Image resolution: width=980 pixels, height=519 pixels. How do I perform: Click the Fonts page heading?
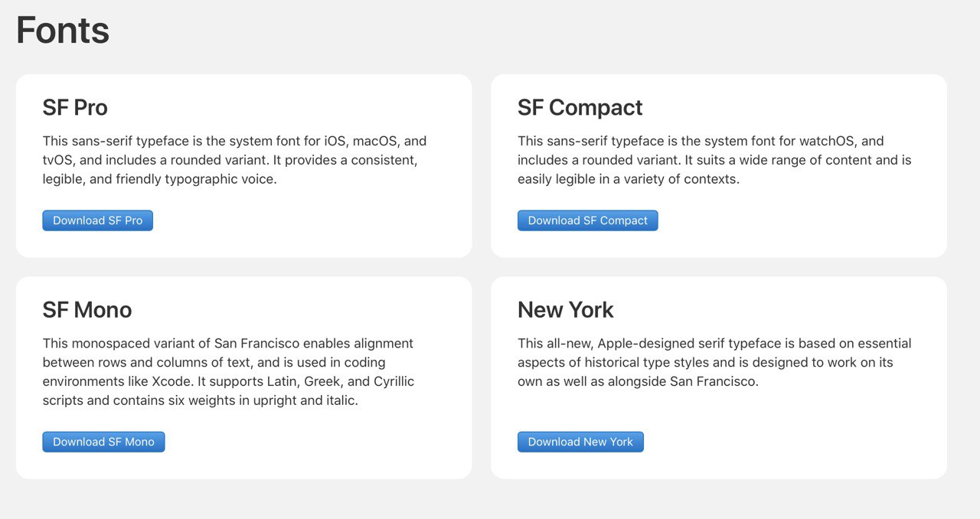coord(63,31)
